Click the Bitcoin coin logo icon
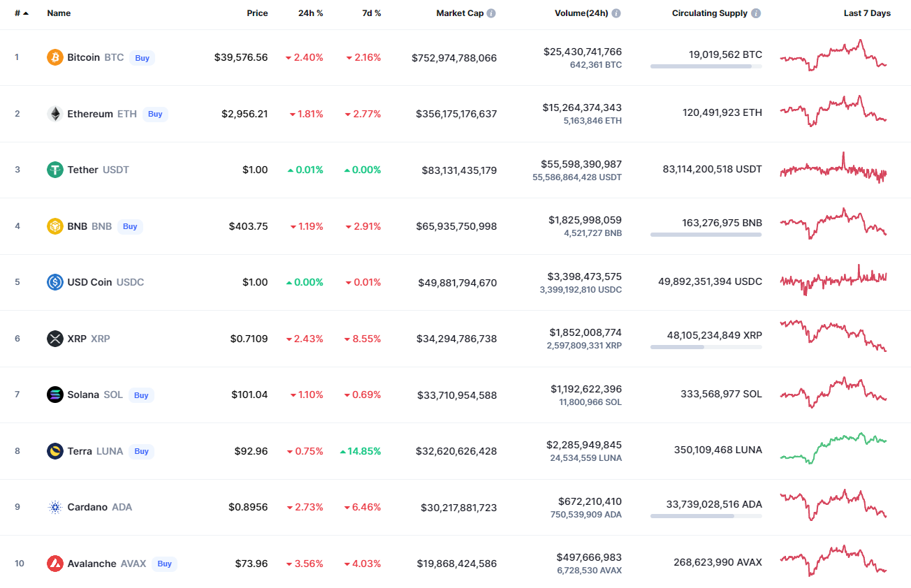The image size is (911, 588). [x=55, y=57]
